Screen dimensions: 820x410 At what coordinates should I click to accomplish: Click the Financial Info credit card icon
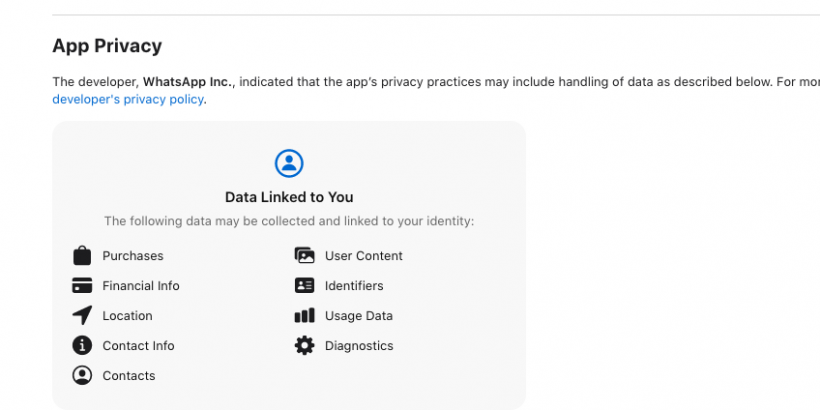[x=82, y=286]
